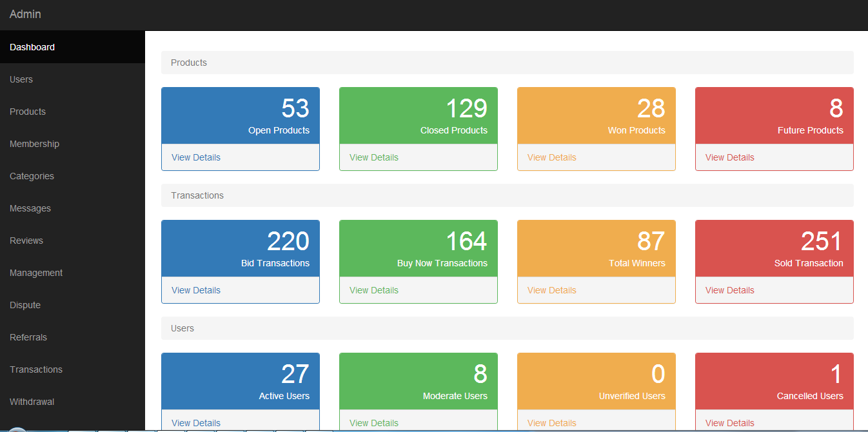Click Dispute in the left menu
The width and height of the screenshot is (868, 432).
[x=25, y=305]
